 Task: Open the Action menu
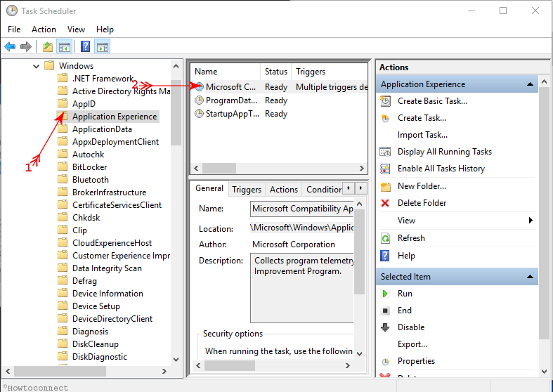click(44, 30)
